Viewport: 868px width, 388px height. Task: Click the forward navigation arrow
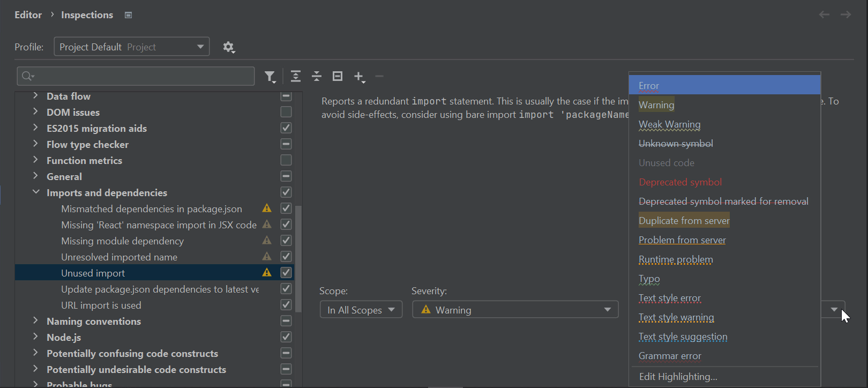tap(845, 14)
